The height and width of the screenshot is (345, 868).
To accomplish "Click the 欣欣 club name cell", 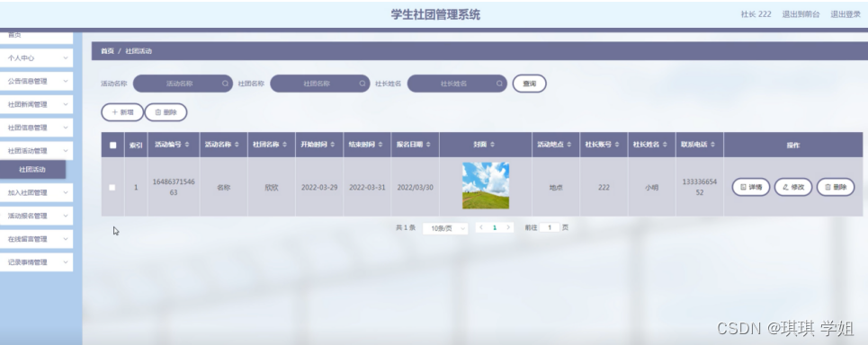I will pyautogui.click(x=272, y=188).
